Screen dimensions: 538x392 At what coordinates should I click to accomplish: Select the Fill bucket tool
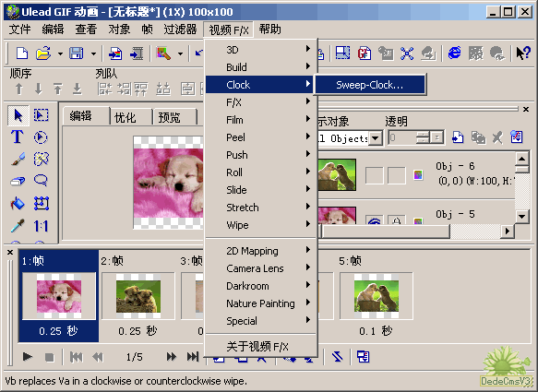pyautogui.click(x=18, y=203)
